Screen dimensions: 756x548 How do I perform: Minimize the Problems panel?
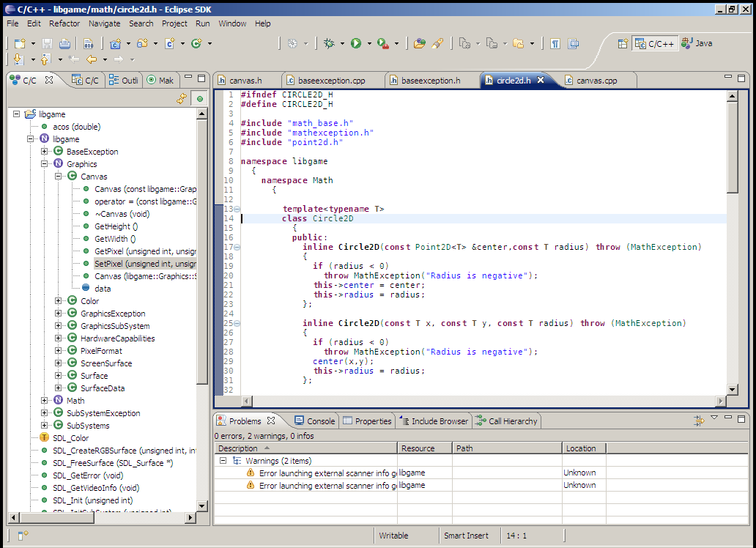[728, 418]
